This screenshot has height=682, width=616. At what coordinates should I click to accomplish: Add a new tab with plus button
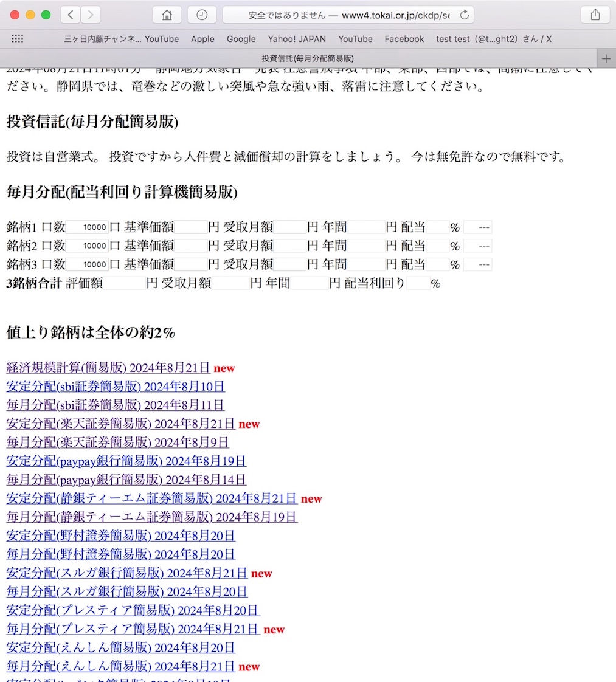pyautogui.click(x=606, y=59)
